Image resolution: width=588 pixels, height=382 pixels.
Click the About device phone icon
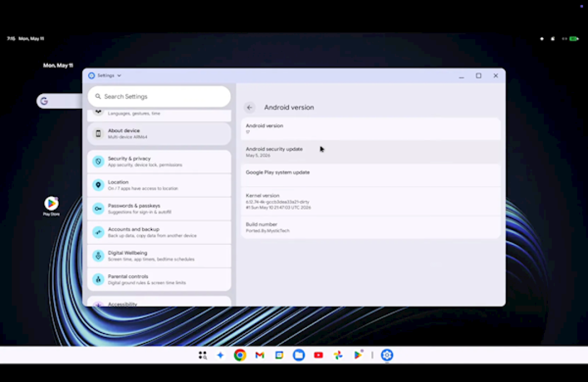pyautogui.click(x=98, y=134)
